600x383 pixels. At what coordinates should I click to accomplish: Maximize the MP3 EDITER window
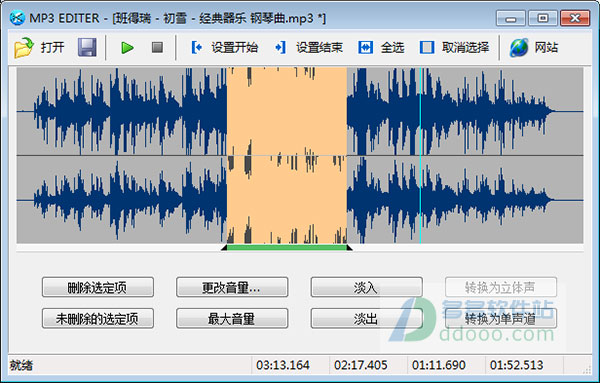(543, 18)
